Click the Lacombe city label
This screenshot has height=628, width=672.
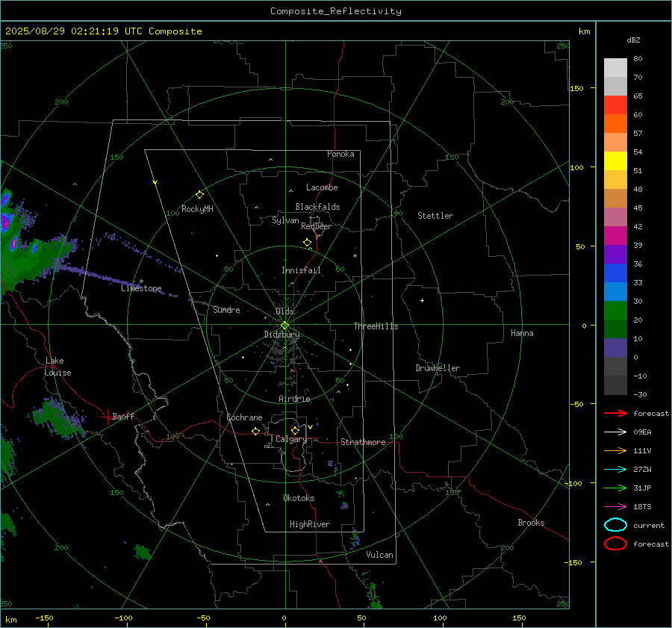coord(322,187)
